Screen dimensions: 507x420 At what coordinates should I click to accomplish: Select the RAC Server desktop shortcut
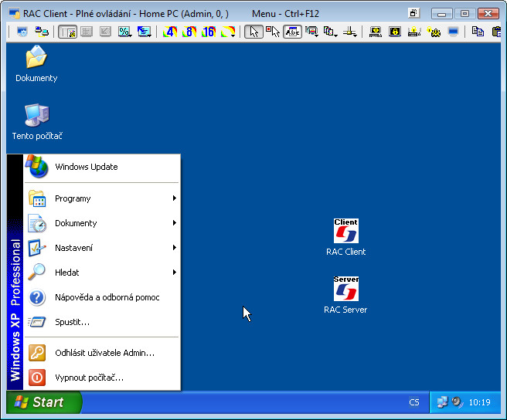[x=345, y=295]
